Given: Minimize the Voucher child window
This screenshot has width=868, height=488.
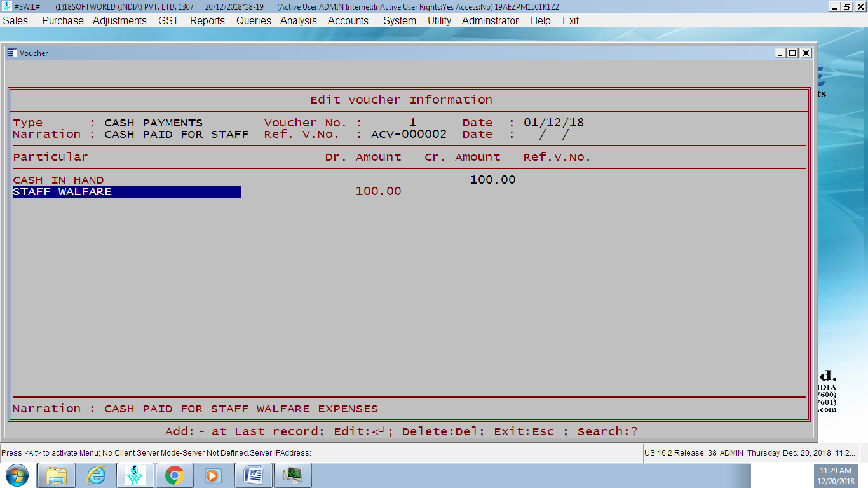Looking at the screenshot, I should [x=780, y=53].
